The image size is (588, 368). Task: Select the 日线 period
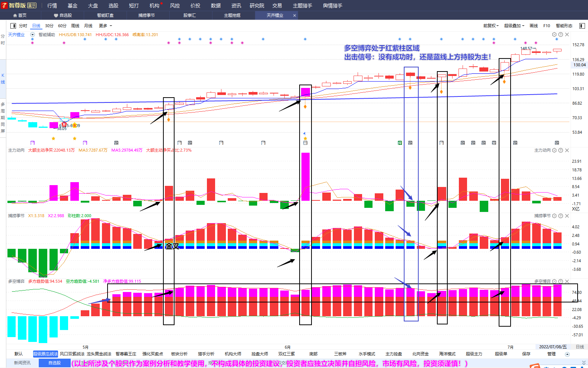pyautogui.click(x=36, y=26)
